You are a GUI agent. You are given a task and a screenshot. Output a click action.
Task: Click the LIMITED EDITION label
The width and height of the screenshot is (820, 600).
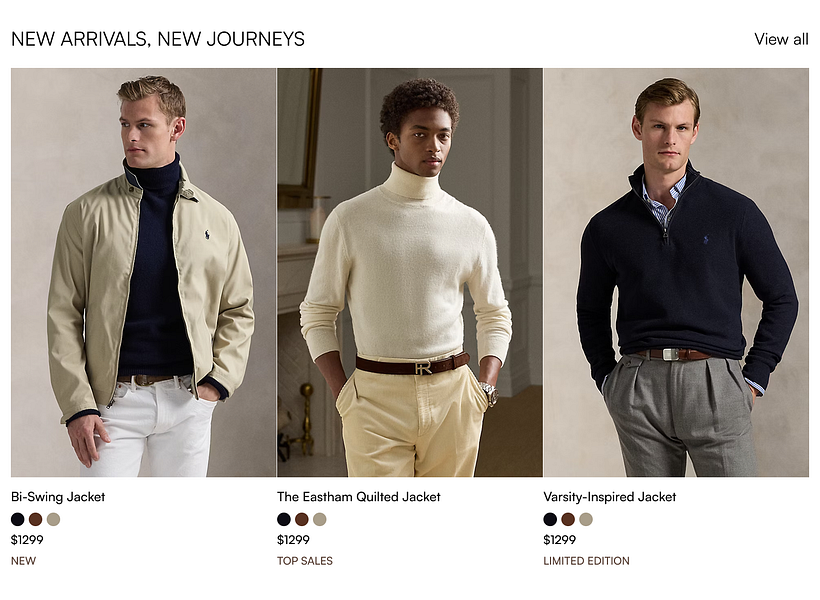(586, 561)
